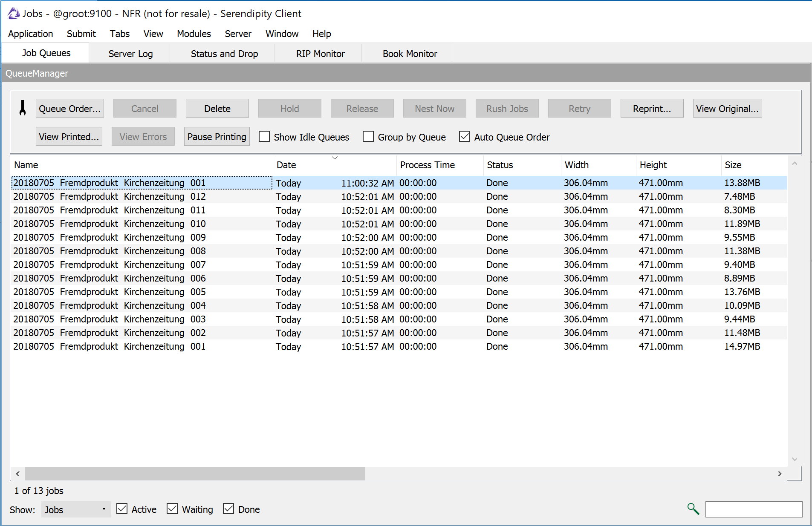
Task: Click the Hold button
Action: tap(290, 109)
